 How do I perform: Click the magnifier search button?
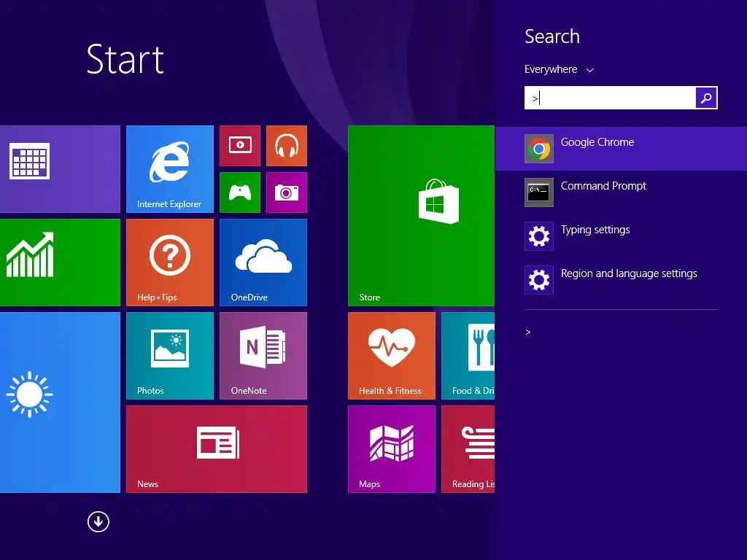tap(706, 98)
